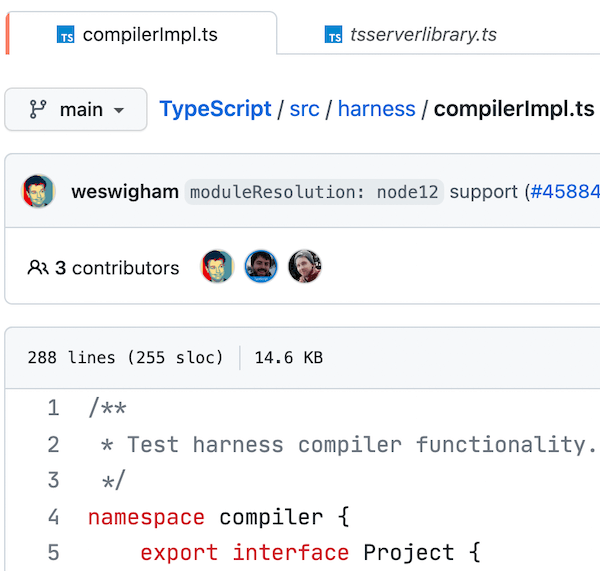The width and height of the screenshot is (600, 571).
Task: Open pull request #45884 link
Action: point(565,191)
